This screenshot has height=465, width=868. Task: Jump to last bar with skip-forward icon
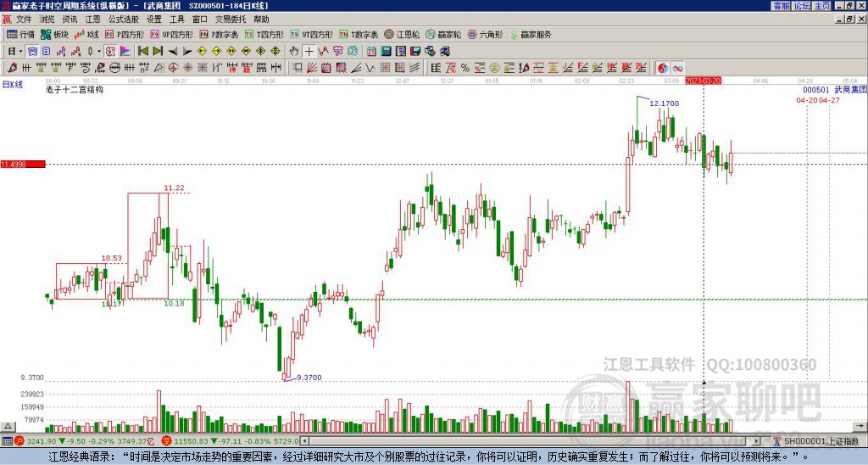[158, 52]
